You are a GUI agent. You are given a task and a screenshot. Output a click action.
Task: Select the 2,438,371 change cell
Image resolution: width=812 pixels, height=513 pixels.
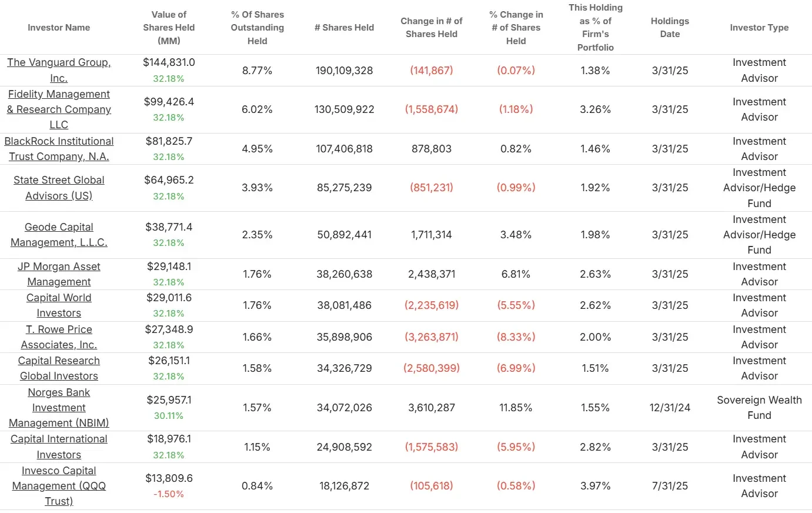[x=432, y=274]
